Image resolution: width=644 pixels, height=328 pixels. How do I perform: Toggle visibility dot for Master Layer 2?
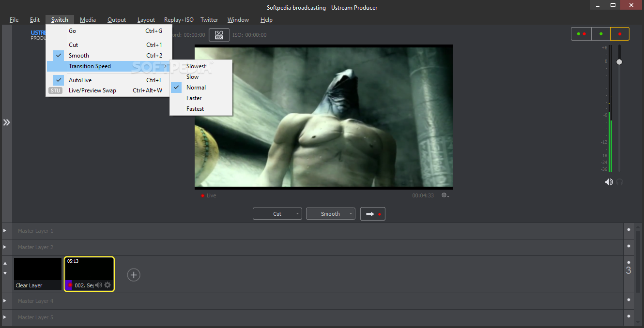pos(629,246)
